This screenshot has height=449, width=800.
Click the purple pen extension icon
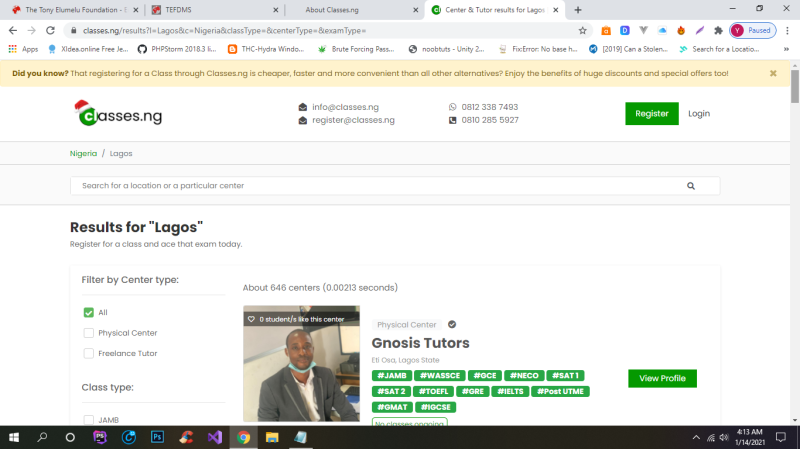(699, 31)
